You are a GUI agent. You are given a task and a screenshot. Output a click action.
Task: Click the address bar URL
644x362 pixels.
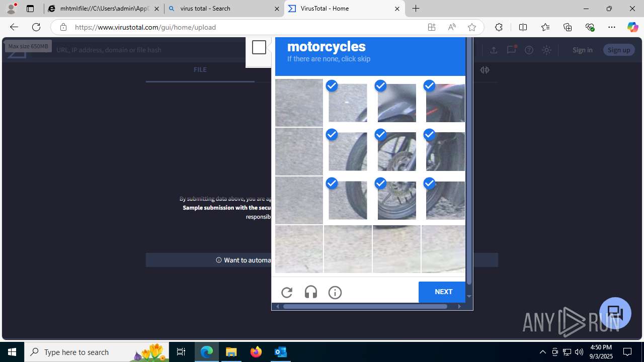145,27
